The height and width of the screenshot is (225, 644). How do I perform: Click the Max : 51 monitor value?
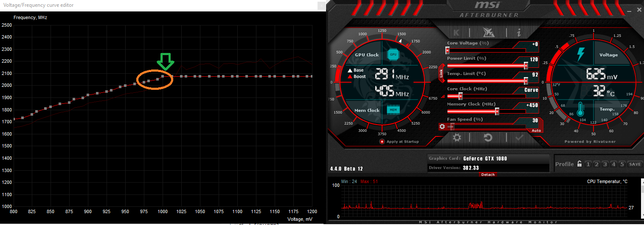(x=369, y=181)
